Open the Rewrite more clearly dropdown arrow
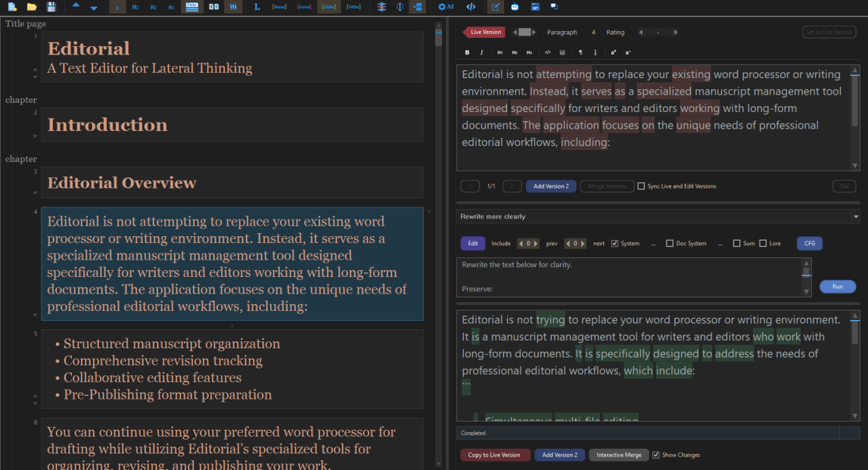The image size is (868, 470). [x=856, y=216]
